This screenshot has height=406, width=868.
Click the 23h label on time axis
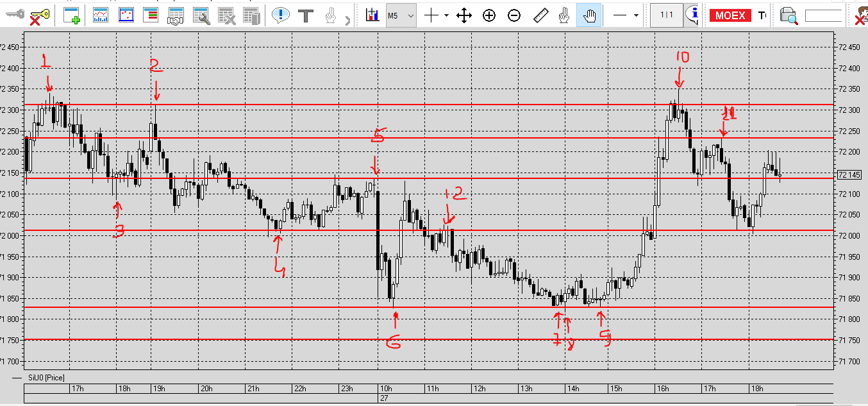(347, 389)
